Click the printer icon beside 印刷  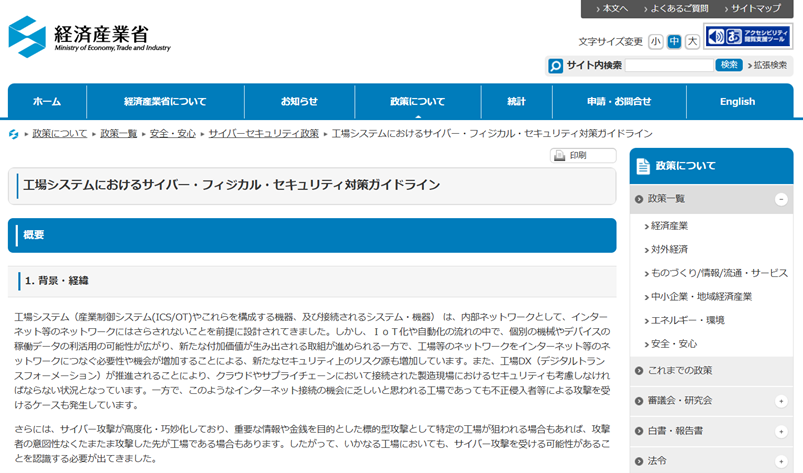[x=559, y=156]
